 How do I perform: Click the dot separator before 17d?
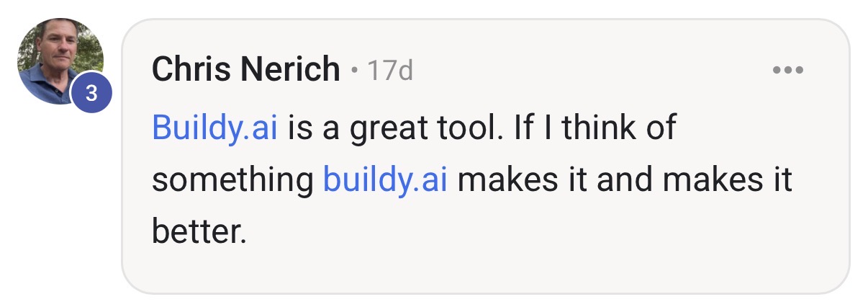click(x=354, y=71)
